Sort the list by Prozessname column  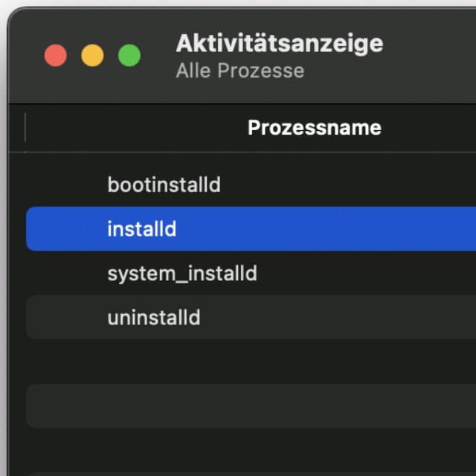click(x=314, y=128)
